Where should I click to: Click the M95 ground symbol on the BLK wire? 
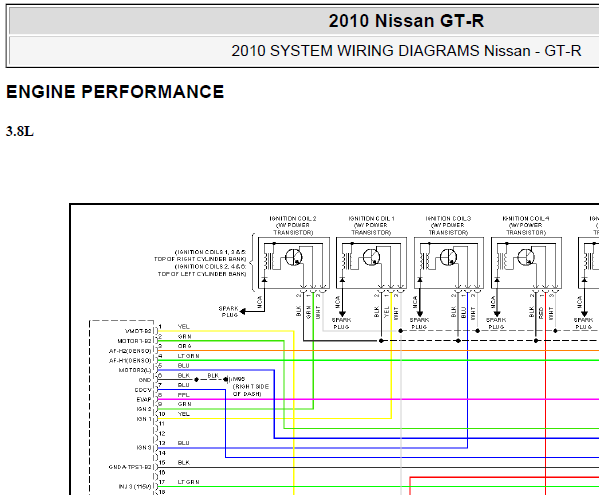point(227,379)
